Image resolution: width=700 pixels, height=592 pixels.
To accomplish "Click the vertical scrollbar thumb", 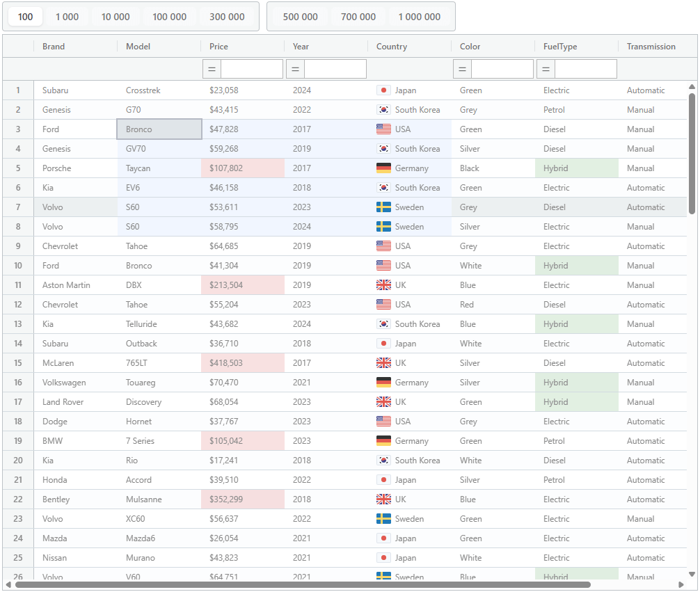I will point(692,146).
